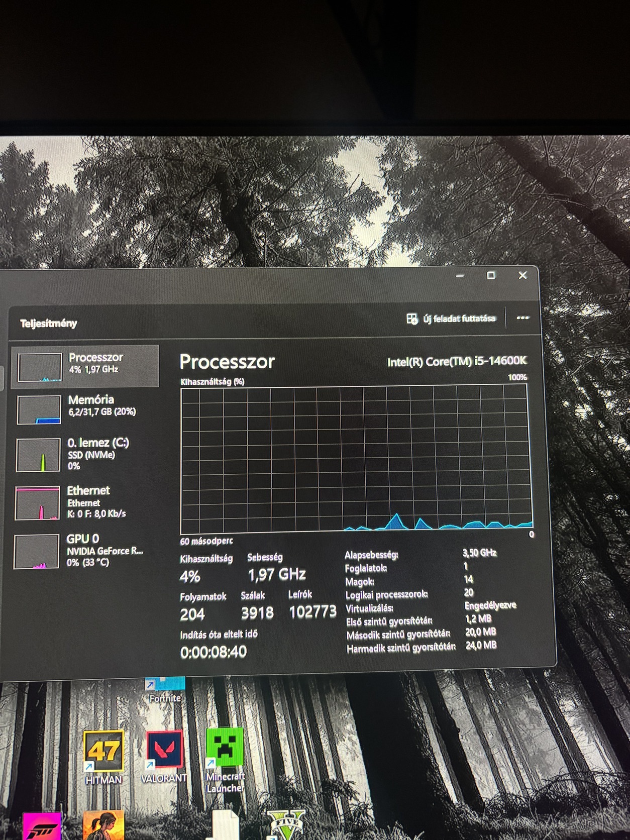This screenshot has width=630, height=840.
Task: Open the desktop icon showing a woman's face
Action: pos(103,825)
